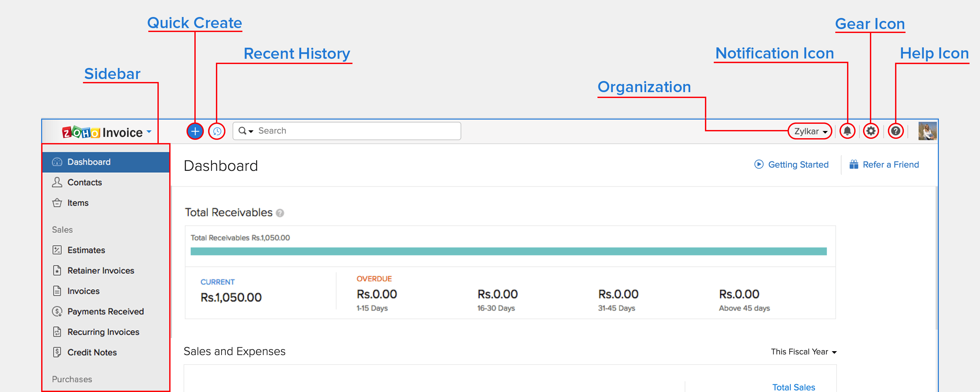Screen dimensions: 980x392
Task: Go to Invoices in the sidebar
Action: pyautogui.click(x=106, y=291)
